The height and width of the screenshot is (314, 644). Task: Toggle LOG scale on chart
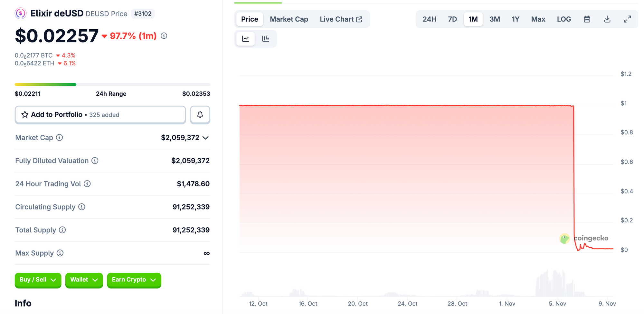coord(564,19)
